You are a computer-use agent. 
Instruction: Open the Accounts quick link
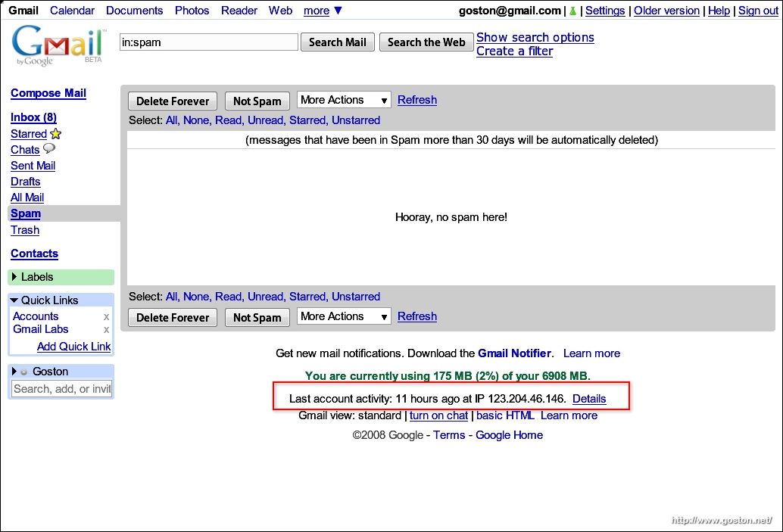(36, 316)
